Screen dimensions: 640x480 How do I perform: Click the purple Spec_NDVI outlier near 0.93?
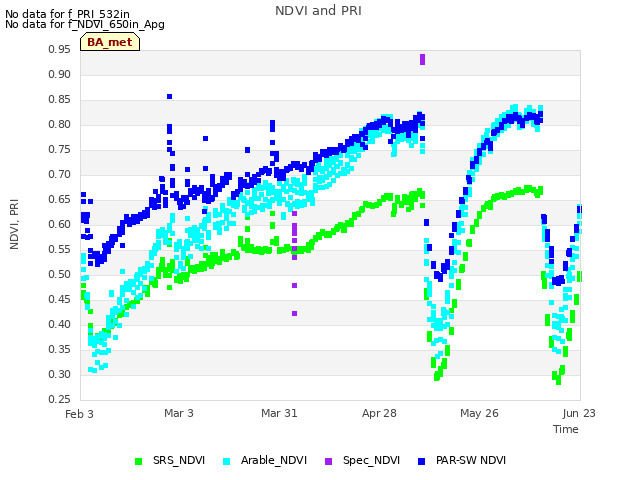(422, 60)
